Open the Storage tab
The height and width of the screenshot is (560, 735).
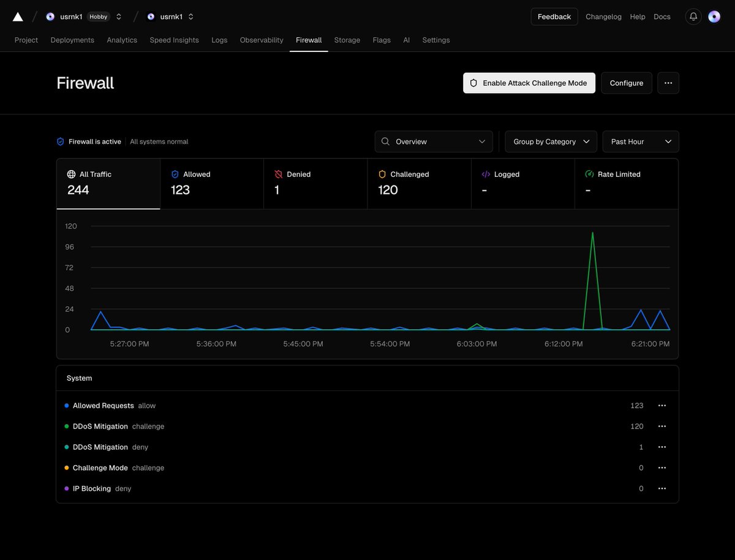[x=347, y=40]
